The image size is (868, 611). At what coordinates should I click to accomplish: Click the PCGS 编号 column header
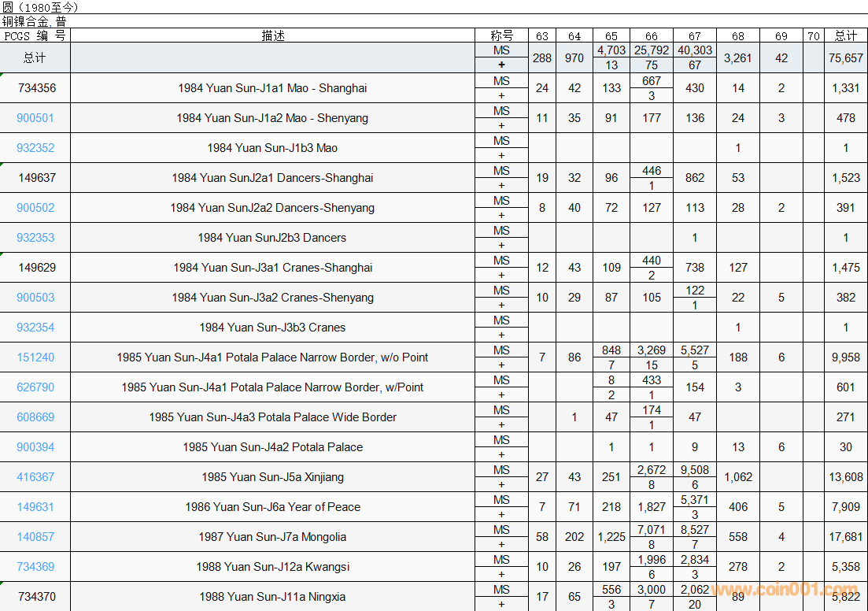[x=35, y=35]
